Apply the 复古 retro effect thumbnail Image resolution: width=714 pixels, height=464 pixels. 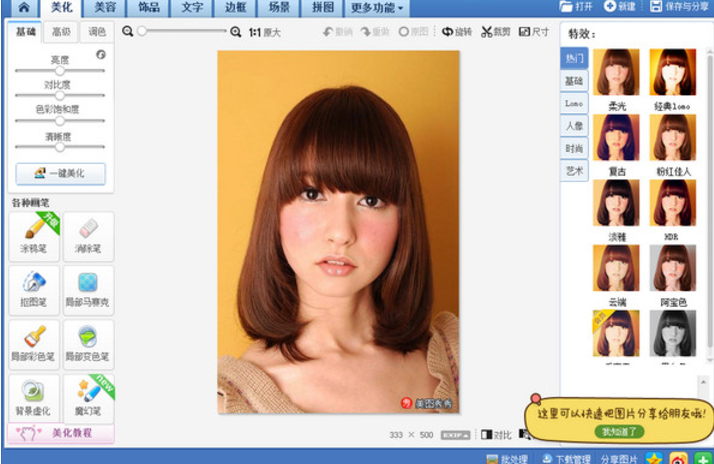point(616,137)
